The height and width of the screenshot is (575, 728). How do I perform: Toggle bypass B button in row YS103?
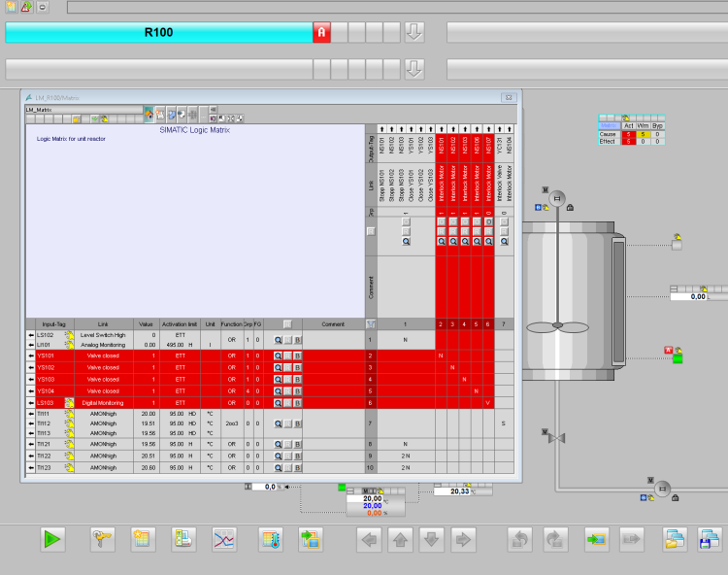(x=298, y=380)
